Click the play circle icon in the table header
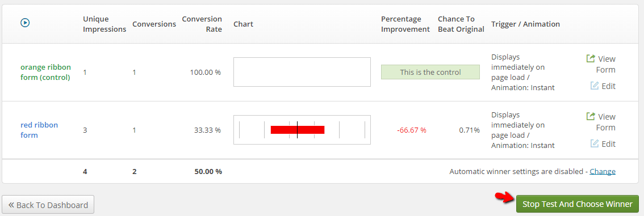The width and height of the screenshot is (644, 216). click(25, 23)
